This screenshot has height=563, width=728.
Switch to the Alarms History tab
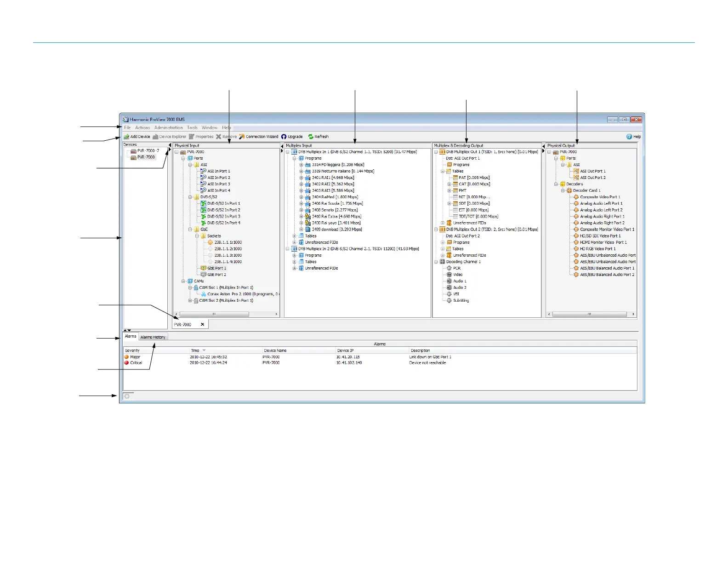click(x=153, y=337)
